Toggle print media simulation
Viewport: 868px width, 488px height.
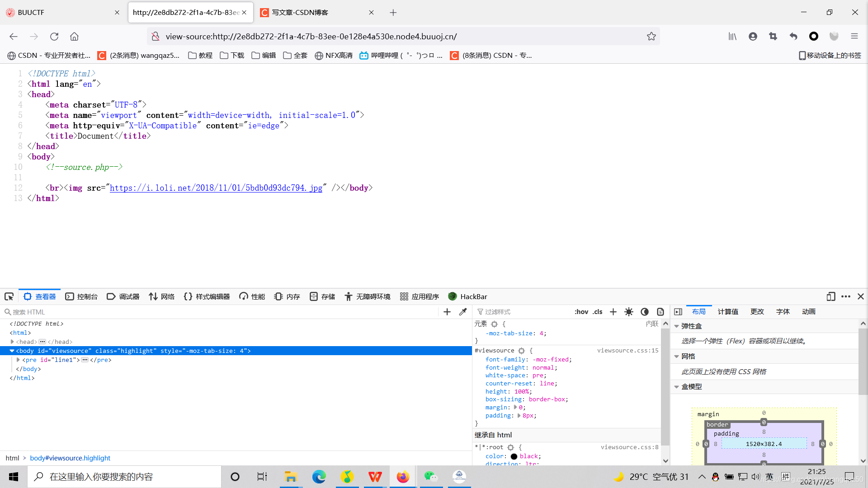[x=660, y=312]
